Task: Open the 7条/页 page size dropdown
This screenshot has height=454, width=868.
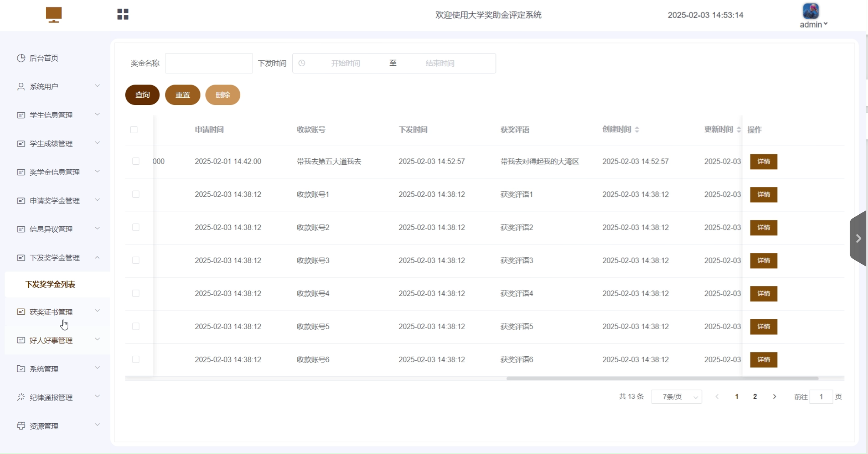Action: [x=676, y=397]
